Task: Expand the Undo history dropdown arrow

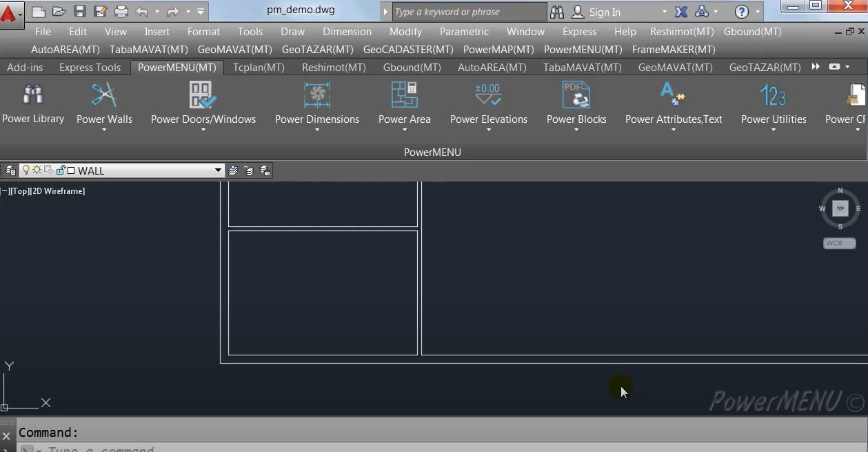Action: pos(157,12)
